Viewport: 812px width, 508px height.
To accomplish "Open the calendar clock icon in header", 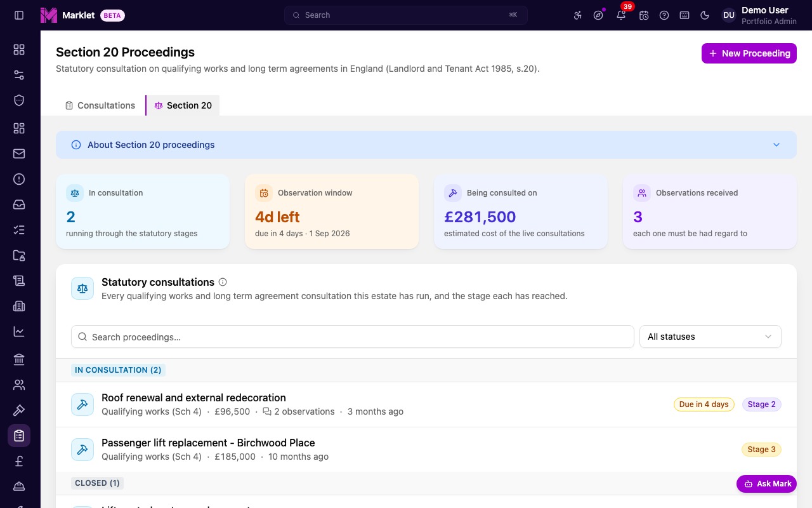I will (644, 15).
